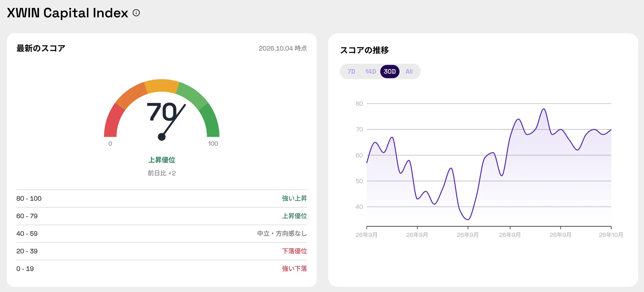644x292 pixels.
Task: Click the chart's lowest dip below 40
Action: tap(468, 219)
